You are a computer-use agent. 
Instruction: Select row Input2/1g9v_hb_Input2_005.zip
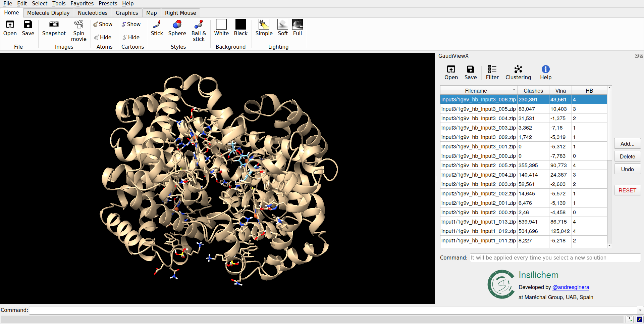pos(524,166)
